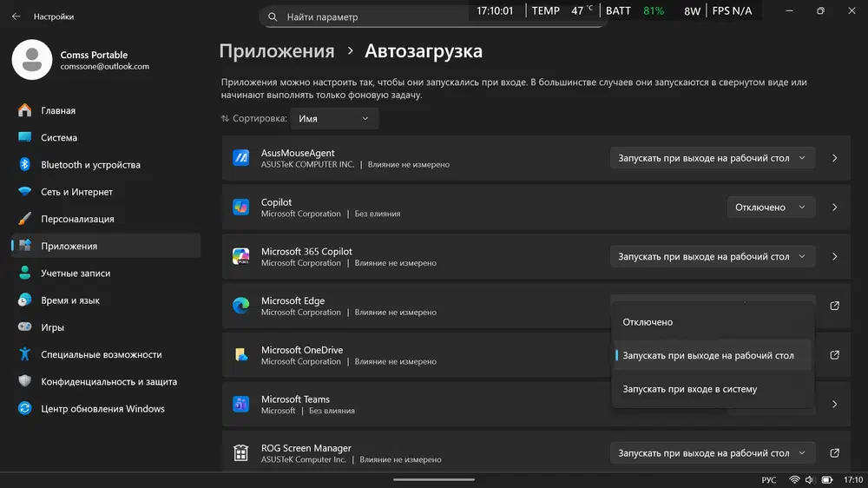Viewport: 868px width, 488px height.
Task: Click the Comss Portable account avatar
Action: tap(32, 60)
